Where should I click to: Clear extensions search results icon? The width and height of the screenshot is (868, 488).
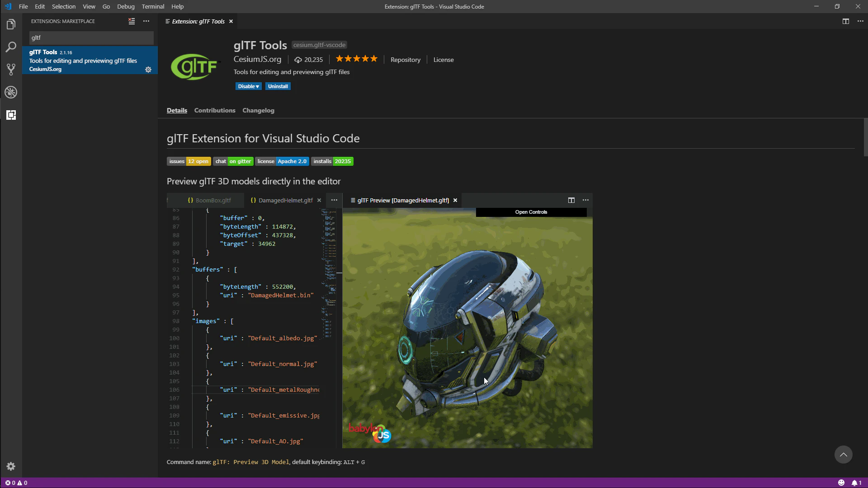(132, 21)
